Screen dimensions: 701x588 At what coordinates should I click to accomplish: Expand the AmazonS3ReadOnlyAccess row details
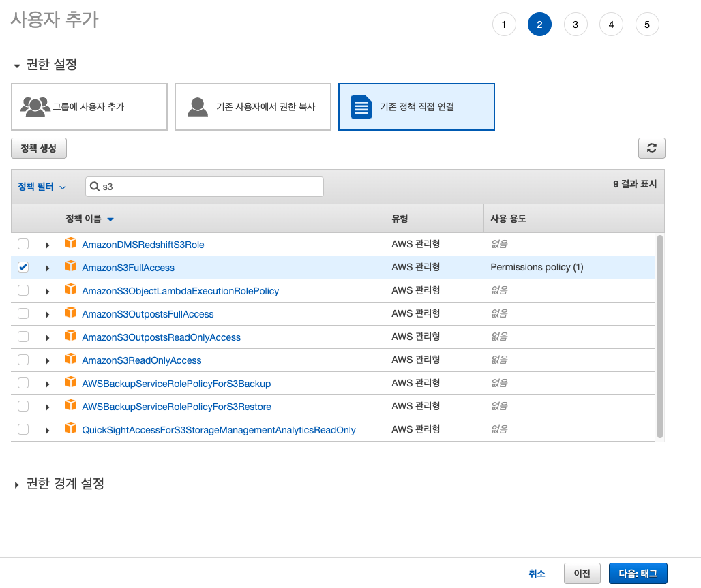pyautogui.click(x=47, y=361)
